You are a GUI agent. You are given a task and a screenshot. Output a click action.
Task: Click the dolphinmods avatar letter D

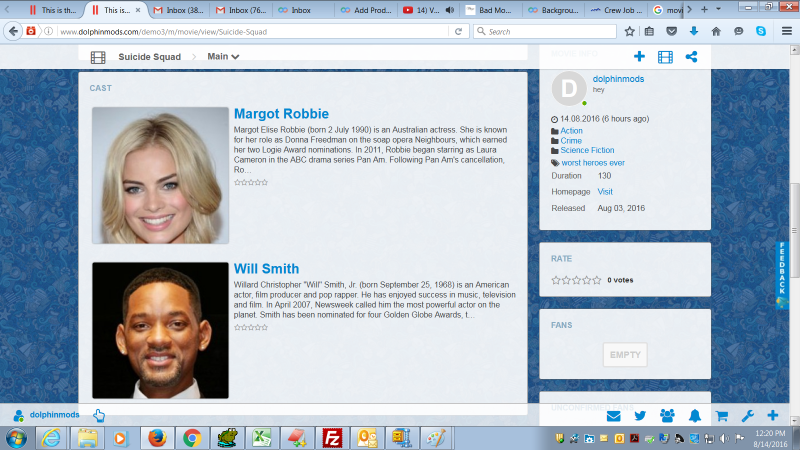(569, 88)
